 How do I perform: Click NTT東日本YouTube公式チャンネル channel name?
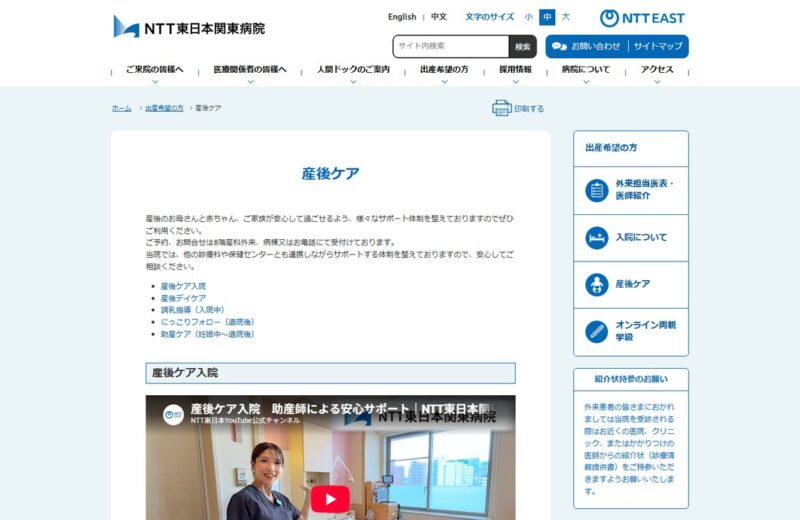(x=245, y=421)
